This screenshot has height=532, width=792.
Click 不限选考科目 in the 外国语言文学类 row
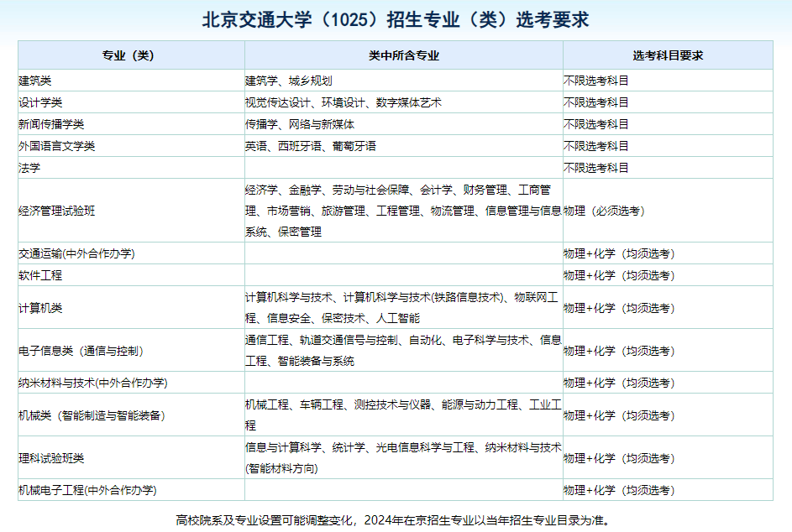click(668, 145)
